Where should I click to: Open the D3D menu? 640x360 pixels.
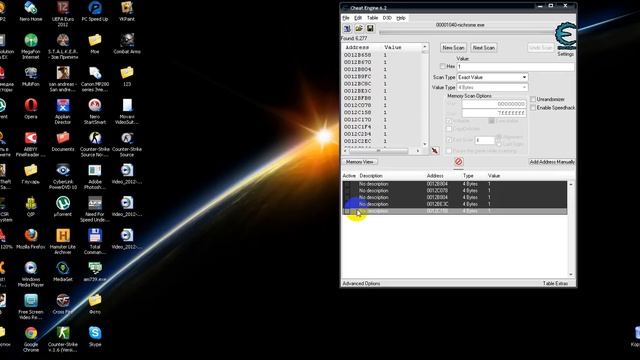387,18
